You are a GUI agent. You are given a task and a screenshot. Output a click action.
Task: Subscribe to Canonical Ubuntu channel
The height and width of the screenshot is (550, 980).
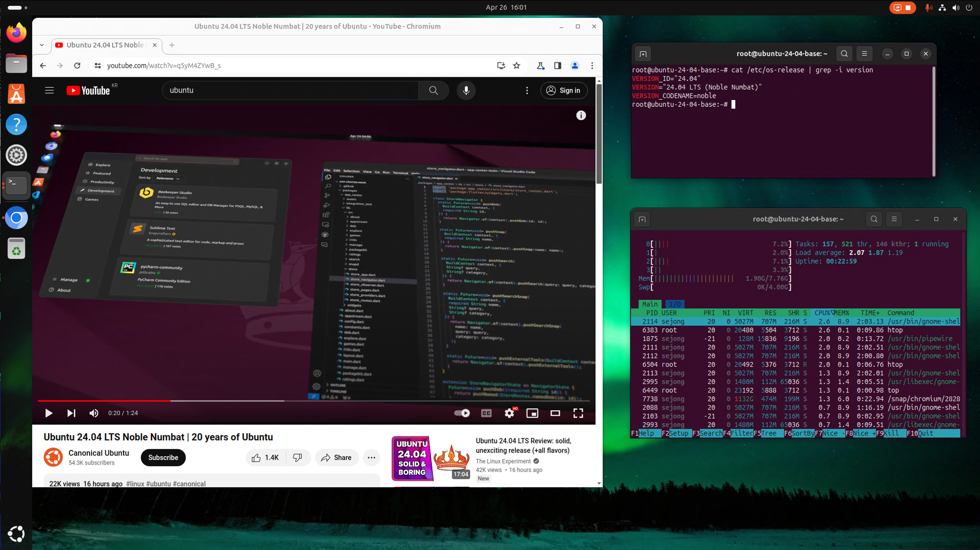(163, 458)
